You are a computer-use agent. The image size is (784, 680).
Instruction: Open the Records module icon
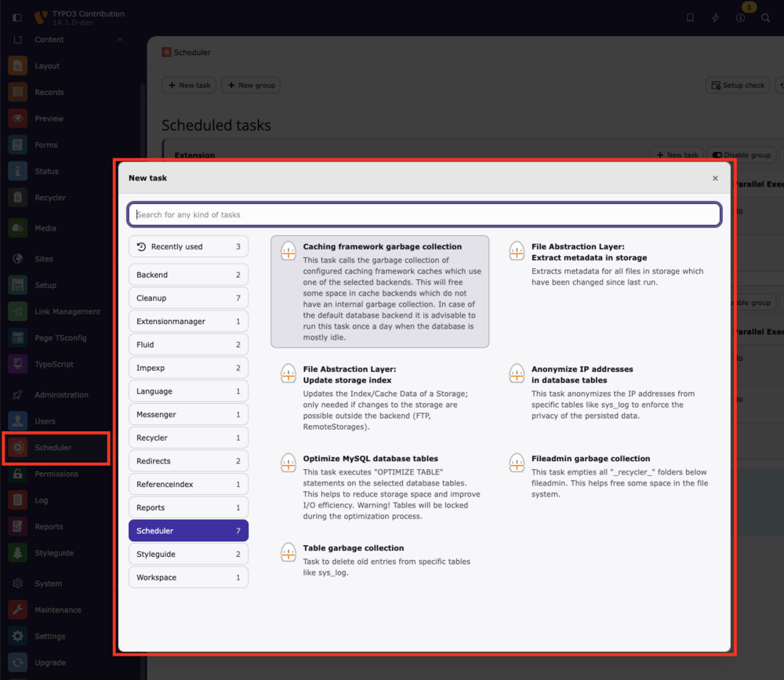coord(17,92)
